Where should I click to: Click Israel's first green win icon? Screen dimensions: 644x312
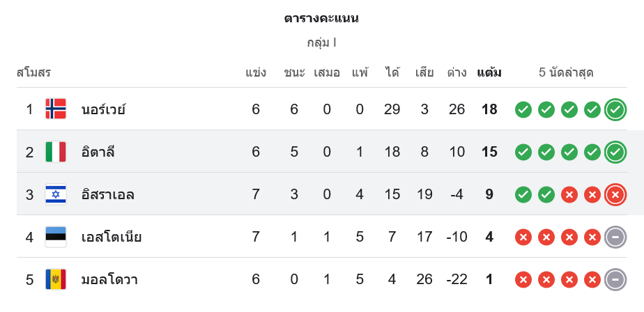pos(523,194)
